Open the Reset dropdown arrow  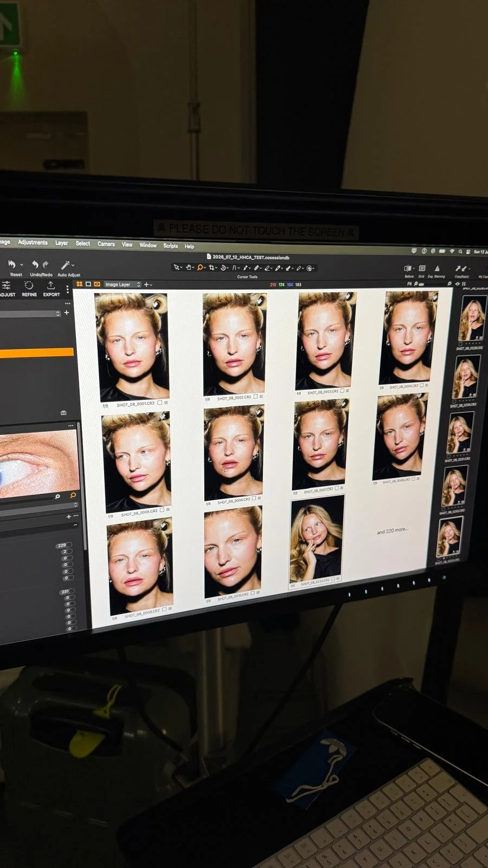(x=22, y=265)
